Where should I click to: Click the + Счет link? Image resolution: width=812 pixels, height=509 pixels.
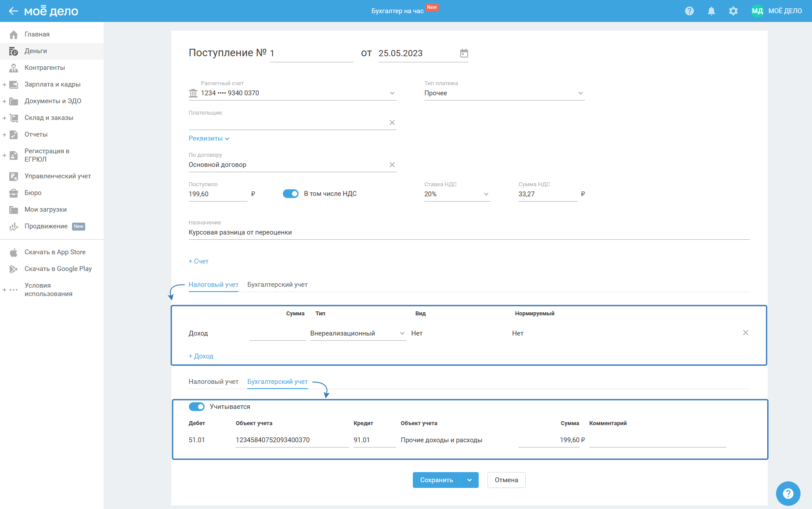(x=198, y=261)
